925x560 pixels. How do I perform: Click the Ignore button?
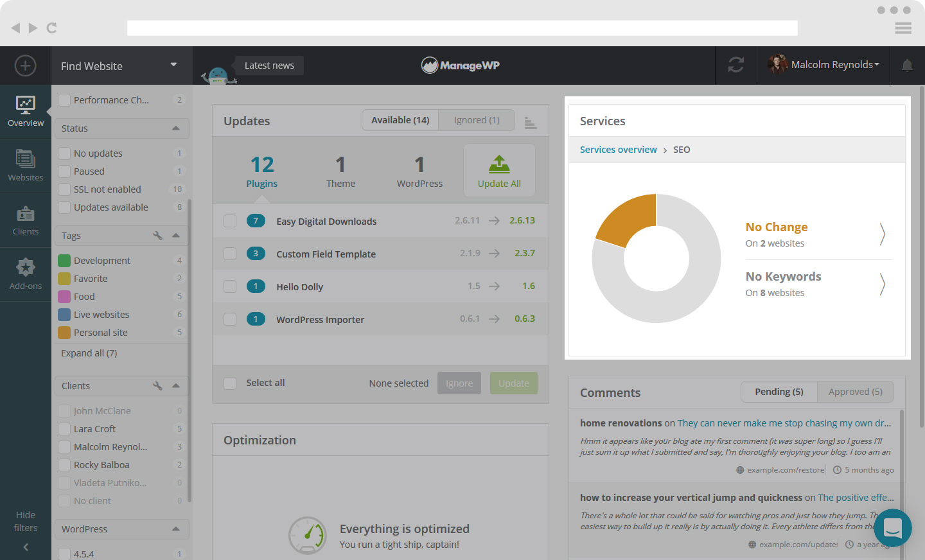pyautogui.click(x=459, y=383)
